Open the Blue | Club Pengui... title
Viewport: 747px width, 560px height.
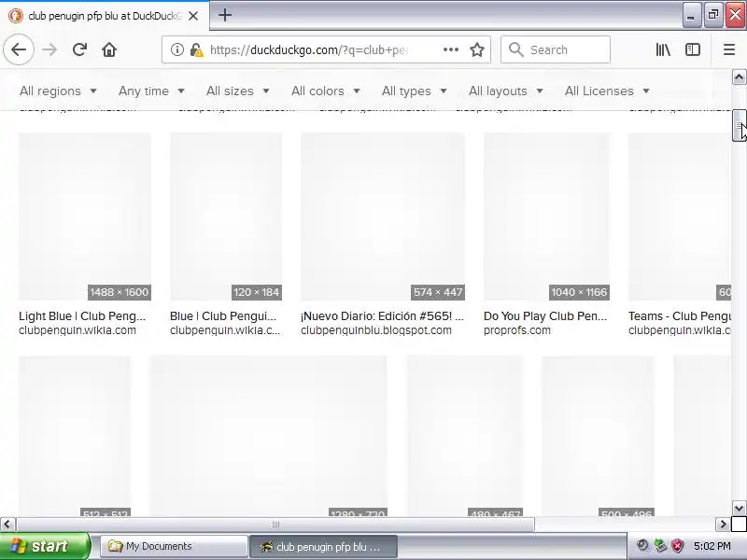pyautogui.click(x=223, y=316)
